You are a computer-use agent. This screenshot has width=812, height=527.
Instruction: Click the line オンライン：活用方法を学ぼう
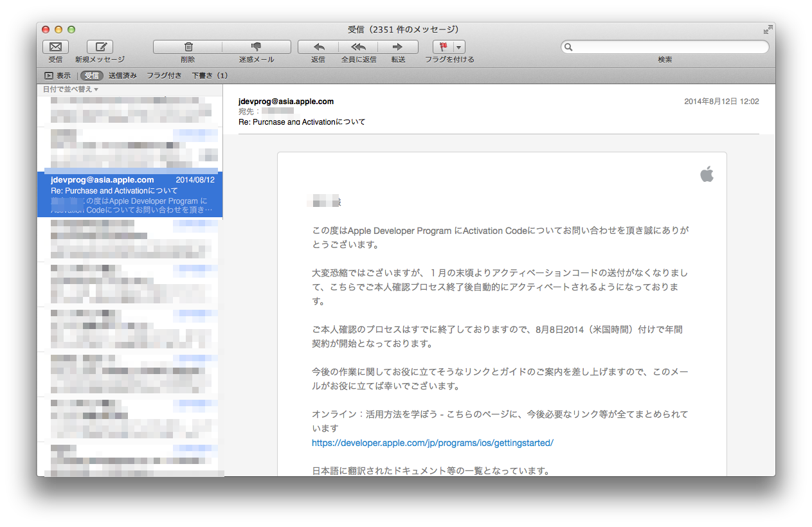[x=500, y=421]
